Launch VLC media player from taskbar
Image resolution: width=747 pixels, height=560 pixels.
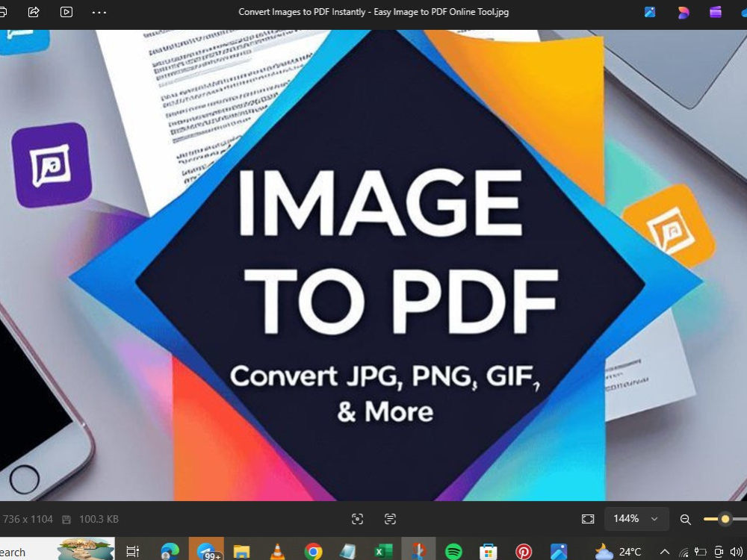pyautogui.click(x=277, y=552)
